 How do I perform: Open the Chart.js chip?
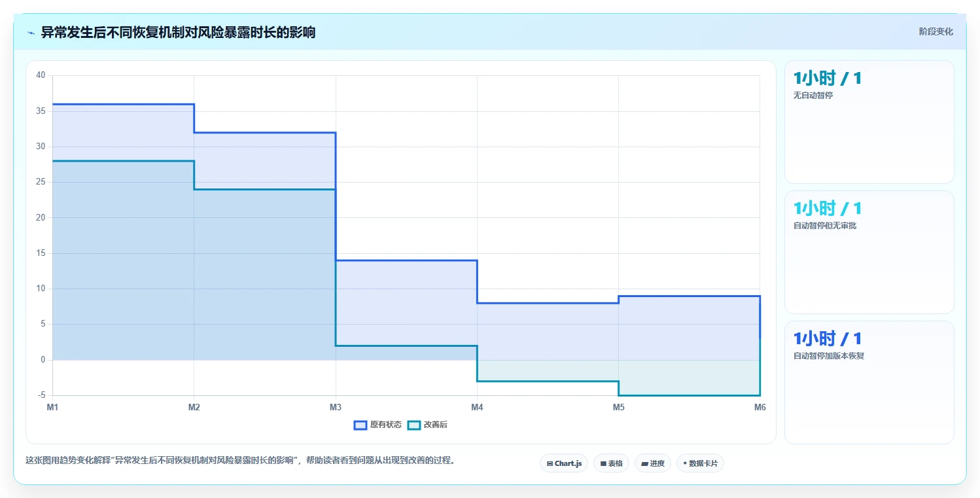564,463
